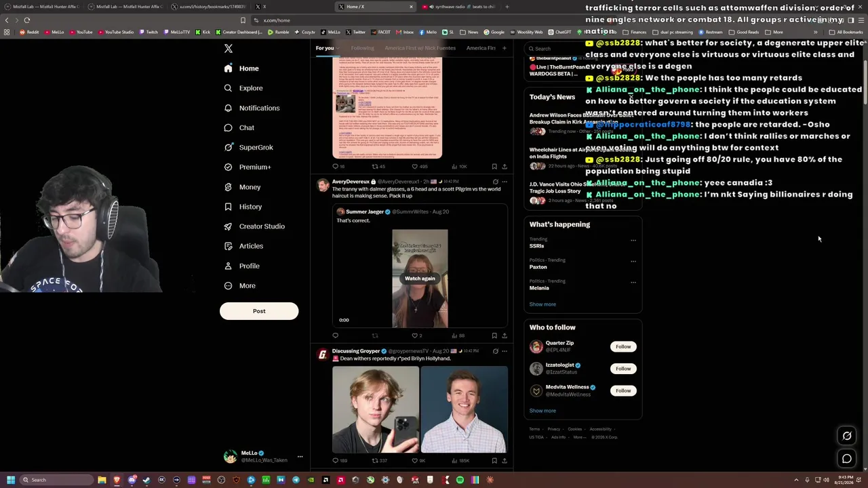Repost the Discussing Groyper post
The image size is (868, 488).
tap(379, 461)
